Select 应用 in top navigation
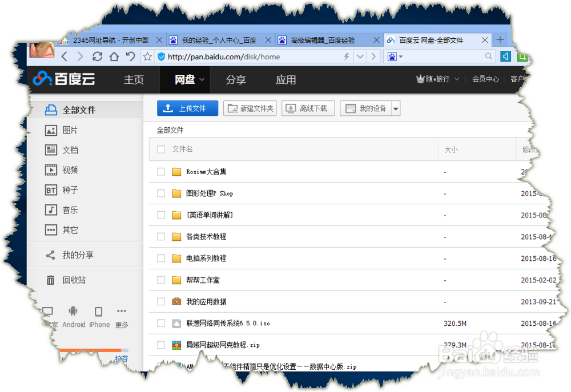 pos(285,80)
